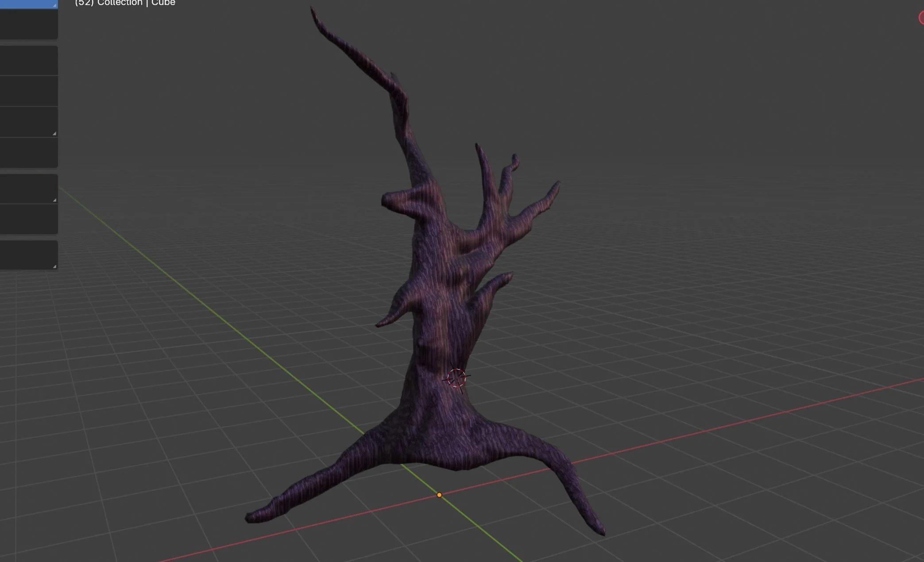Click the 3D cursor on the trunk
This screenshot has width=924, height=562.
456,378
